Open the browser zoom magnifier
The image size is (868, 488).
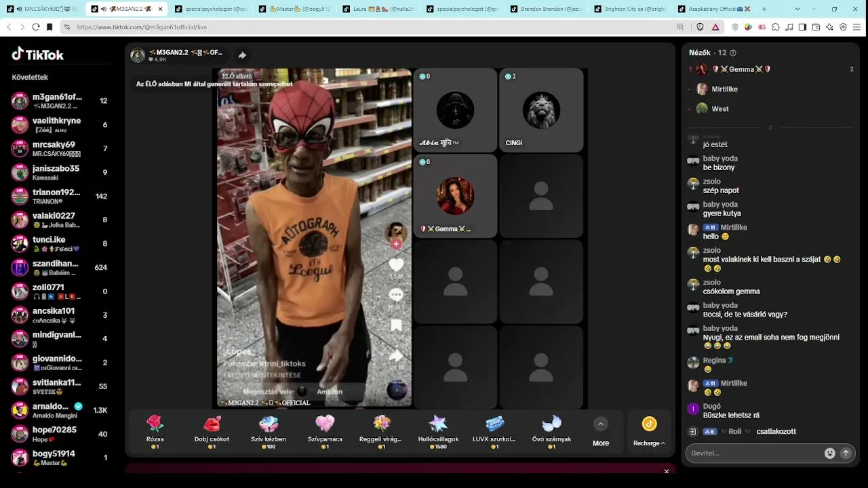680,27
